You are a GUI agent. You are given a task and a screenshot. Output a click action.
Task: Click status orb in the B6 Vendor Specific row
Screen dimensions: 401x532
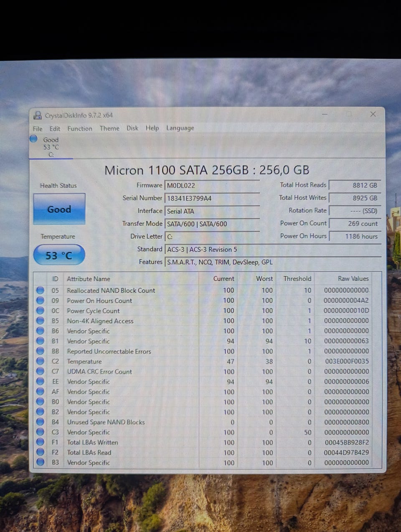point(40,330)
